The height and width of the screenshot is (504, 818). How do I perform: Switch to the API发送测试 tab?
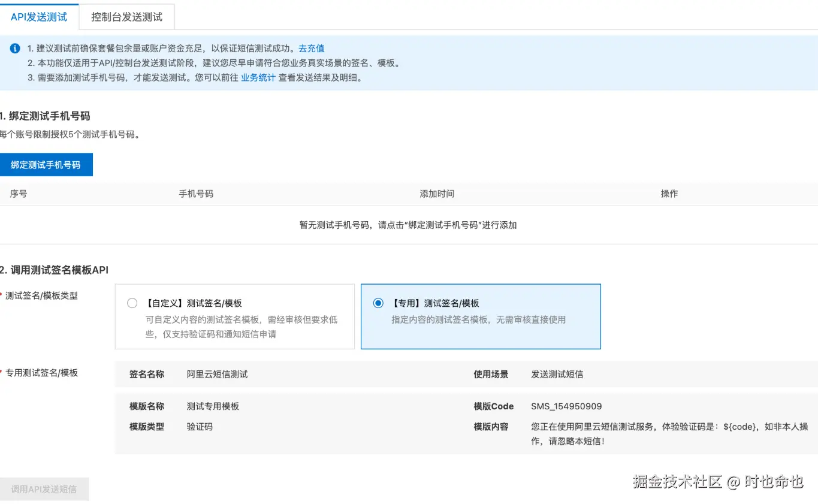click(x=39, y=17)
